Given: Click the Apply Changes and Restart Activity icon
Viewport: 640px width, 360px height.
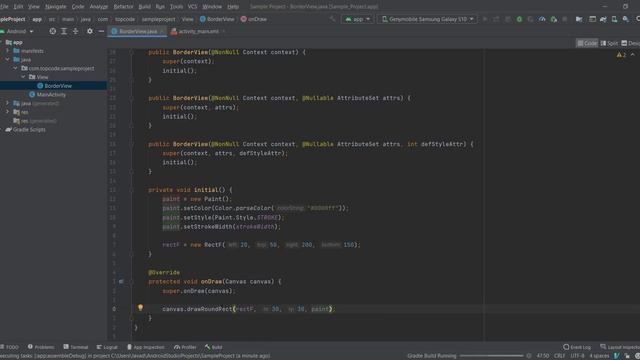Looking at the screenshot, I should (x=496, y=19).
